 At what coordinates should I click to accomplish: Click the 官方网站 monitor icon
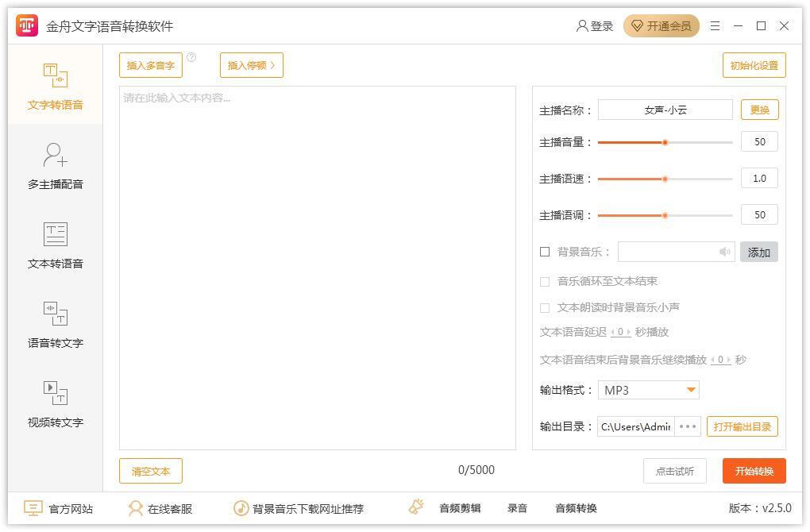pyautogui.click(x=33, y=508)
